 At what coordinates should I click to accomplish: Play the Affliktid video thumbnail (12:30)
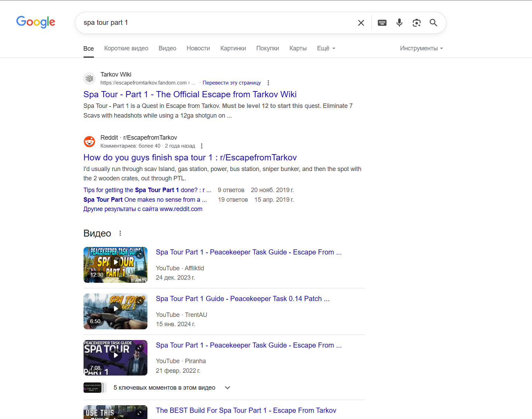(115, 265)
